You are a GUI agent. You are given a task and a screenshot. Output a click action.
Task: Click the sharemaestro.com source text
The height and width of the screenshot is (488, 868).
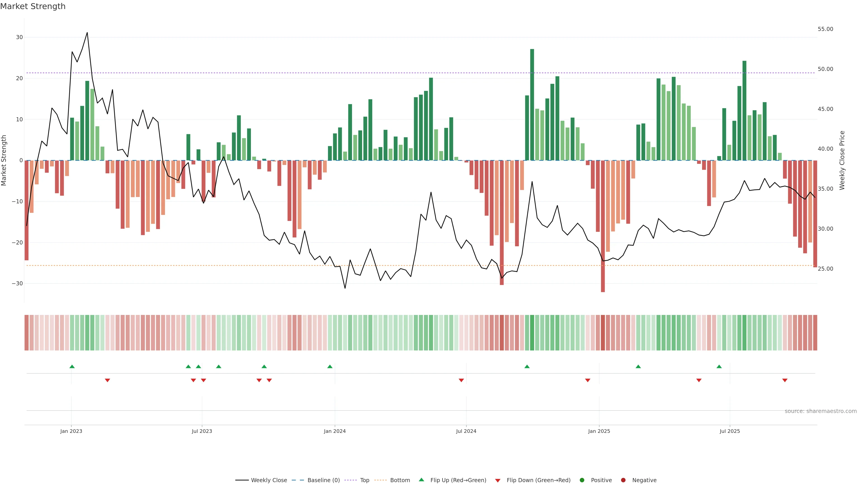pyautogui.click(x=821, y=411)
